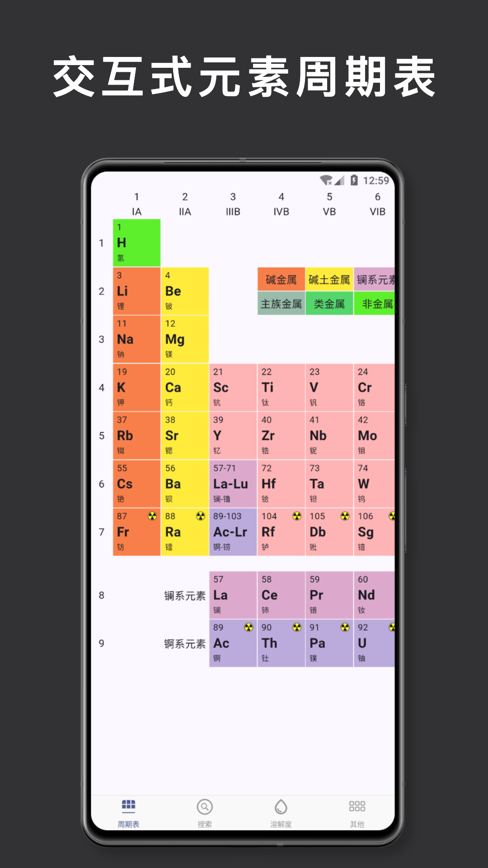Choose the 类金属 metalloid legend

(x=329, y=303)
